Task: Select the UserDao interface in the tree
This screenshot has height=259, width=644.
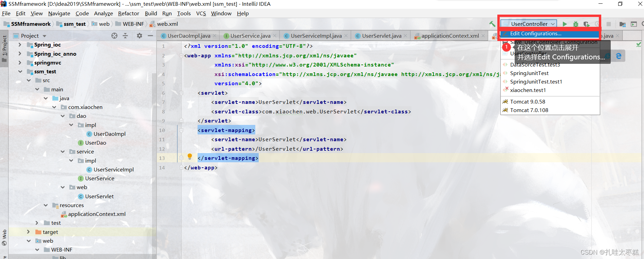Action: click(95, 143)
